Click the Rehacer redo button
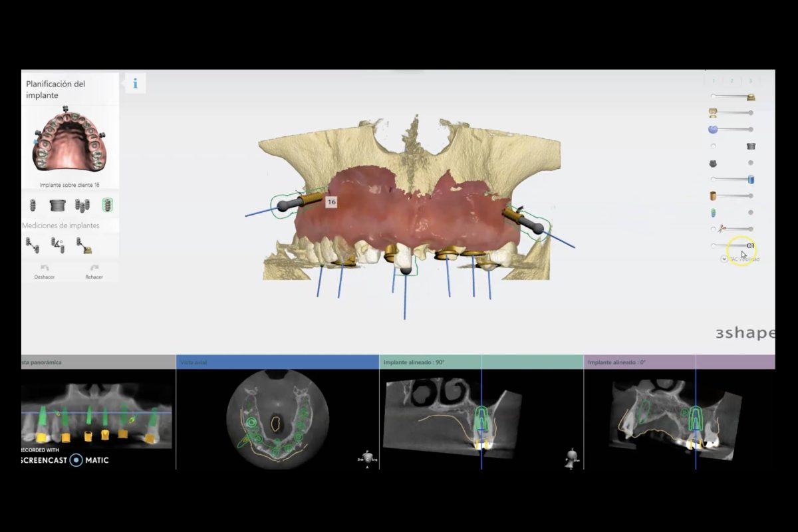The image size is (798, 532). click(x=94, y=271)
